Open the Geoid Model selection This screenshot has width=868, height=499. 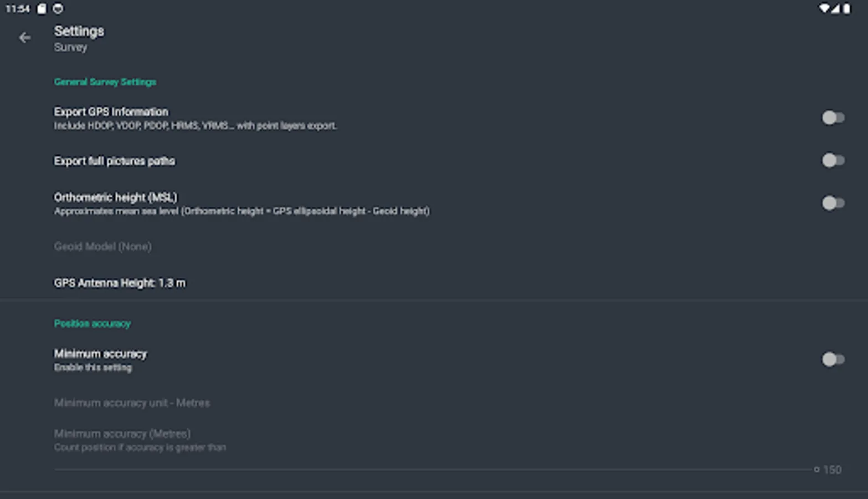pos(103,246)
